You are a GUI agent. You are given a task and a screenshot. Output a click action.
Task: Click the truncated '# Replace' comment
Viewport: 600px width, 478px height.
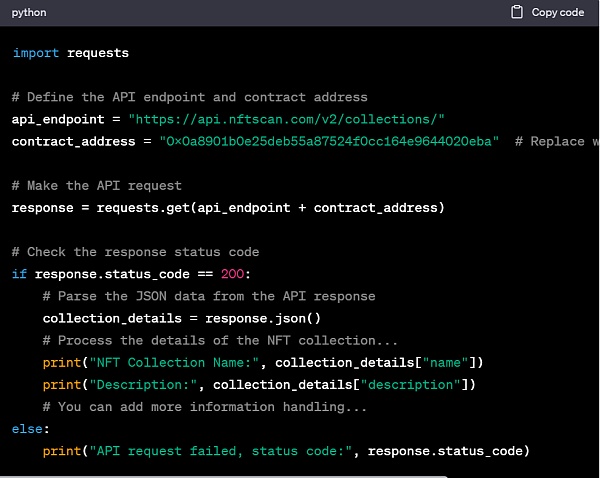point(557,142)
